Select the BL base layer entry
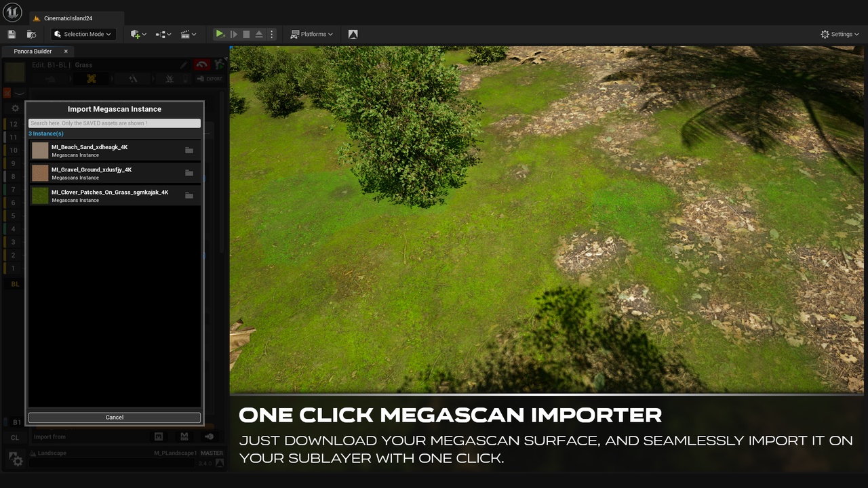The height and width of the screenshot is (488, 868). [x=15, y=284]
